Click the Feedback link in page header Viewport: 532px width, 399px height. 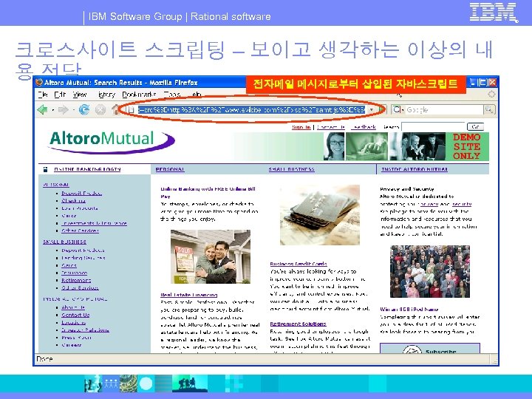pyautogui.click(x=364, y=127)
